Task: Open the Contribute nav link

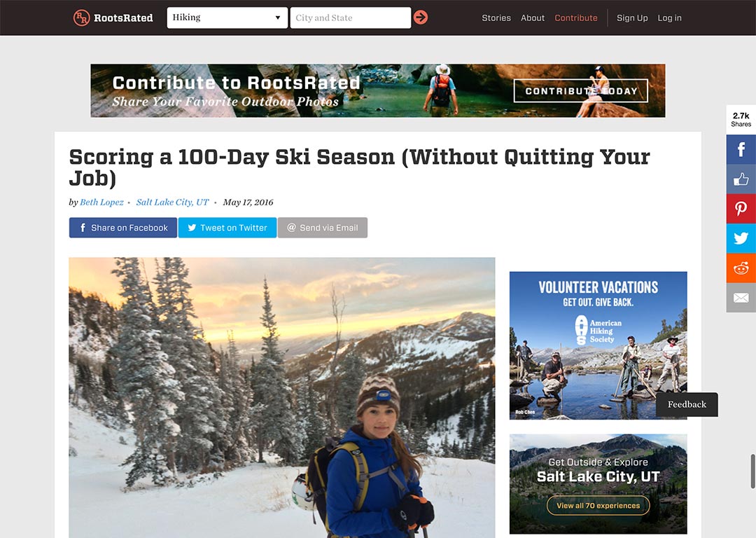Action: 575,18
